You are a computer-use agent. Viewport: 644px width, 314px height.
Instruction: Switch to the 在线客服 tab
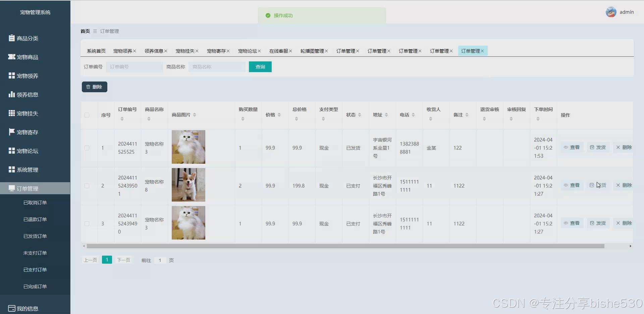coord(278,51)
